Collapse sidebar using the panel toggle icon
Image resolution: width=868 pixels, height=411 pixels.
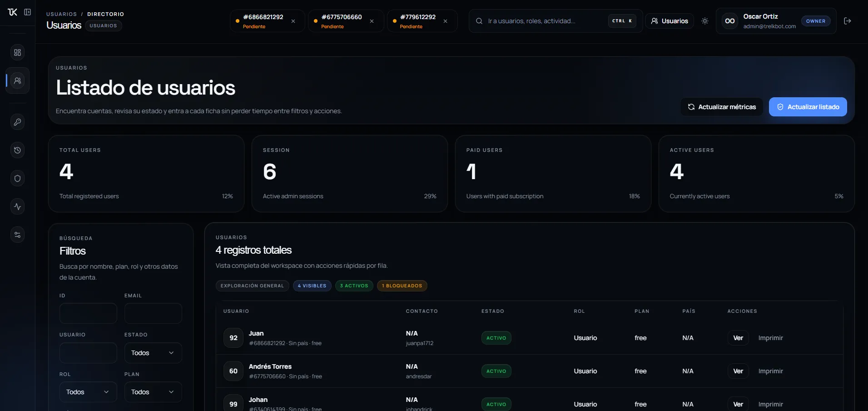27,12
